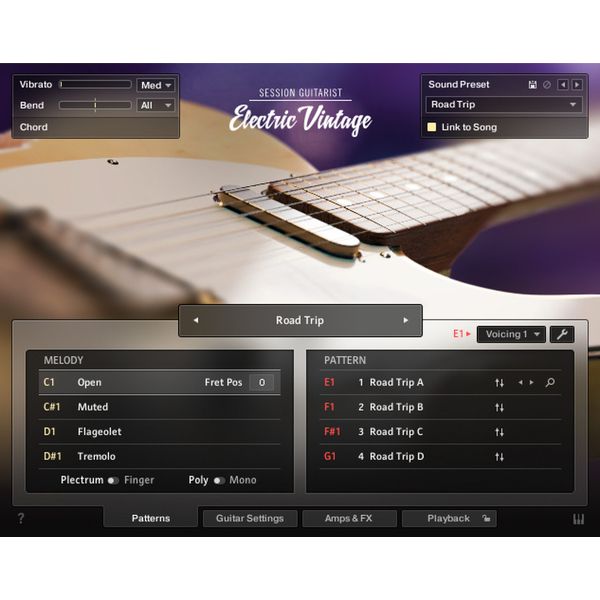Click the red E1 play indicator

tap(461, 334)
